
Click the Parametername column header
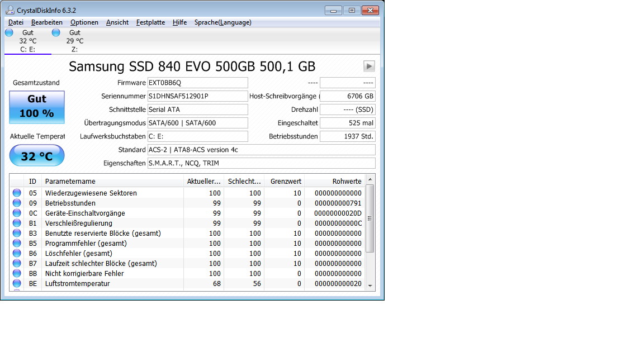coord(112,182)
